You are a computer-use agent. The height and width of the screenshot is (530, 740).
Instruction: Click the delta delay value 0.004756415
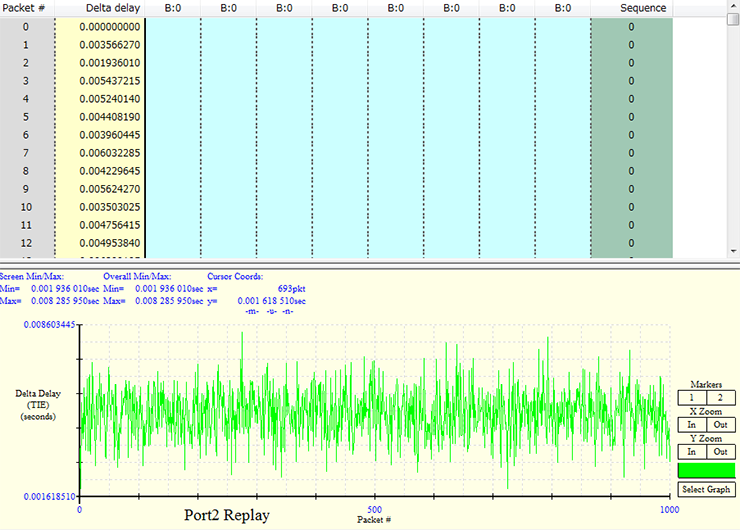[109, 225]
